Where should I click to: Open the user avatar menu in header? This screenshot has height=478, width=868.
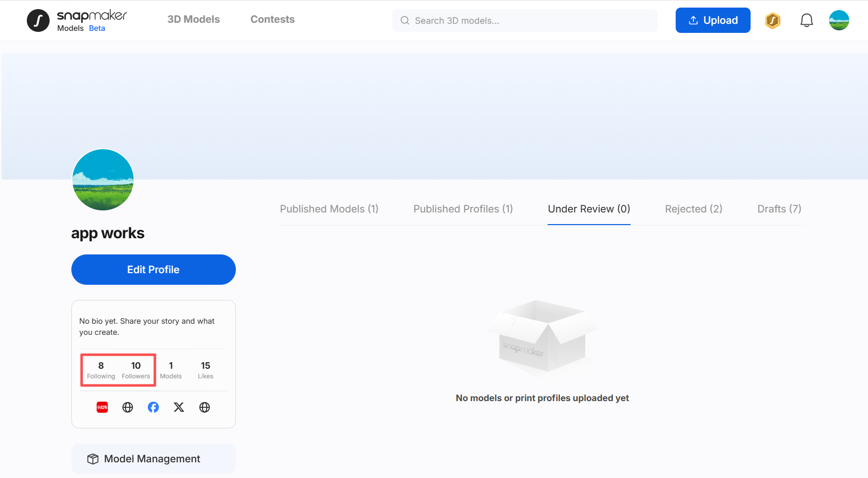[x=839, y=20]
